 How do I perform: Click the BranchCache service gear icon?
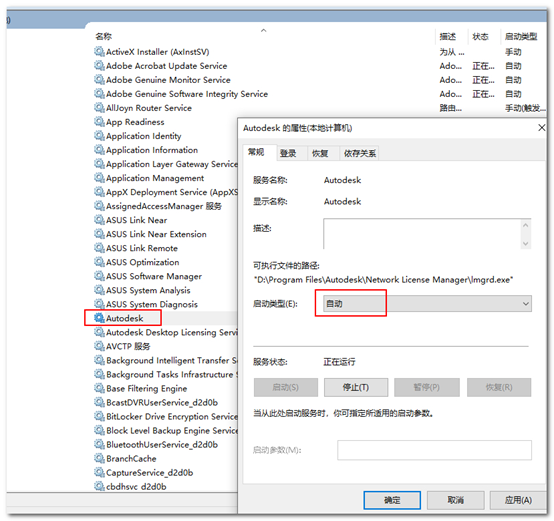tap(99, 458)
